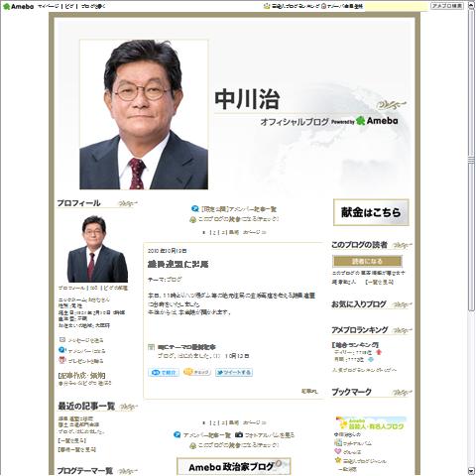The width and height of the screenshot is (476, 476).
Task: Click [画像一覧を見る] link in sidebar
Action: pos(77,449)
